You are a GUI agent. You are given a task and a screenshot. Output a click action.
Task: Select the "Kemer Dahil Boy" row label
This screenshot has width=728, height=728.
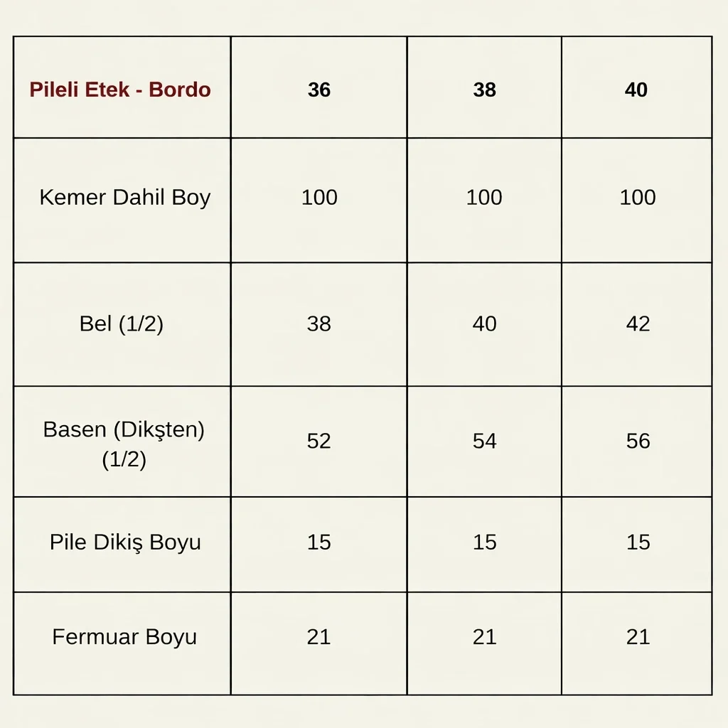tap(124, 198)
